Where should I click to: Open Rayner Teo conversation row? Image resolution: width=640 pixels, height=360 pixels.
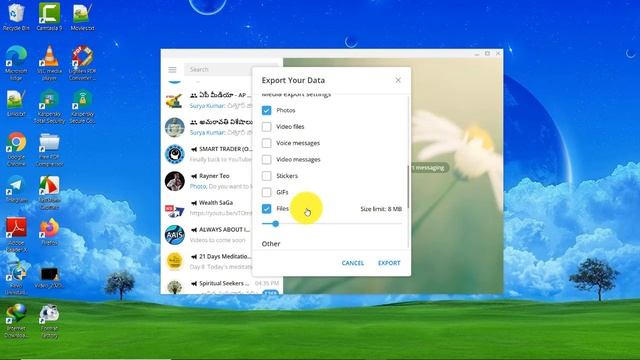point(207,181)
